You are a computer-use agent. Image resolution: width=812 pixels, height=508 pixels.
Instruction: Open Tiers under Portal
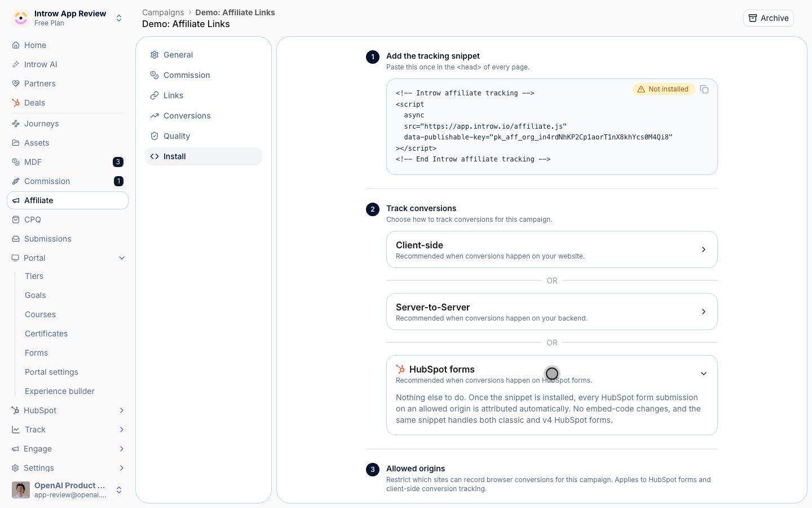pos(34,276)
